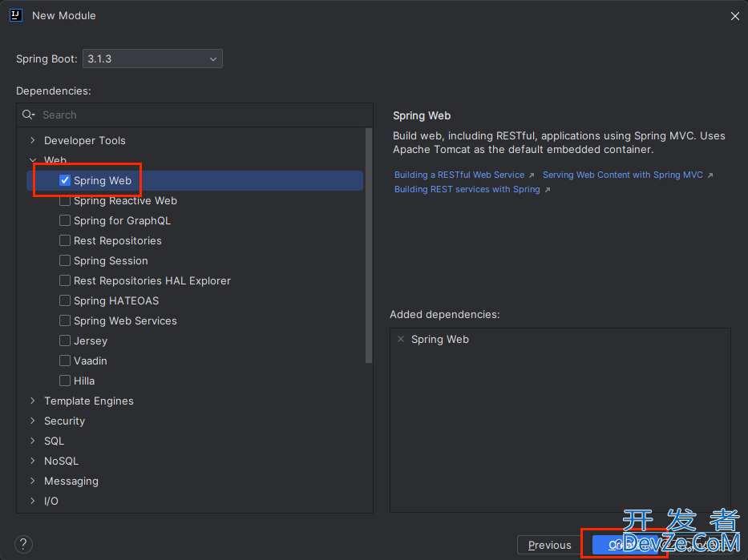Select the Messaging tree row label
Screen dimensions: 748x560
[71, 481]
